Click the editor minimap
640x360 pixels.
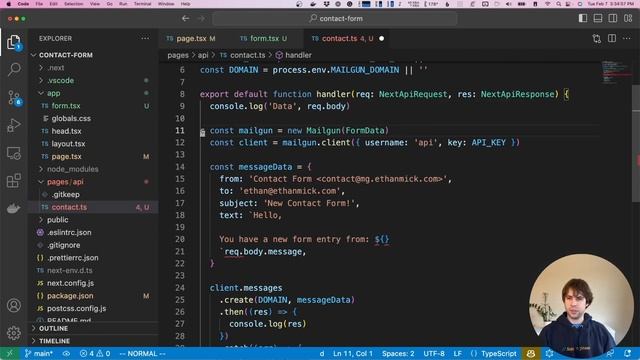pyautogui.click(x=616, y=72)
